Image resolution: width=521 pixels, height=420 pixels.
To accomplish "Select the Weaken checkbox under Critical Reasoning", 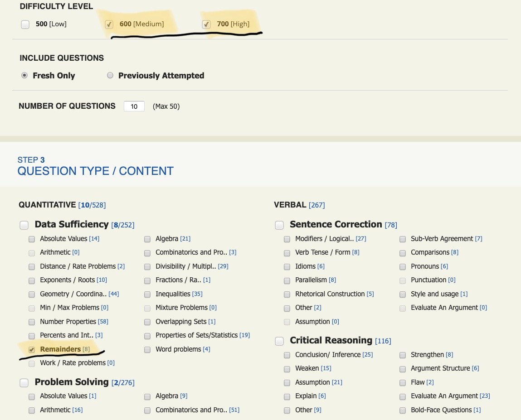I will pos(287,369).
